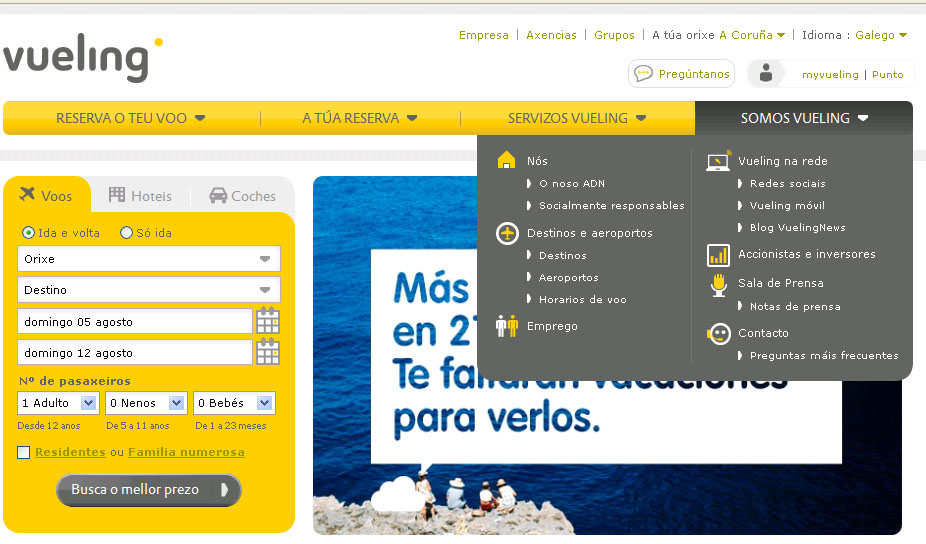Screen dimensions: 926x544
Task: Select the Só ida option
Action: (126, 233)
